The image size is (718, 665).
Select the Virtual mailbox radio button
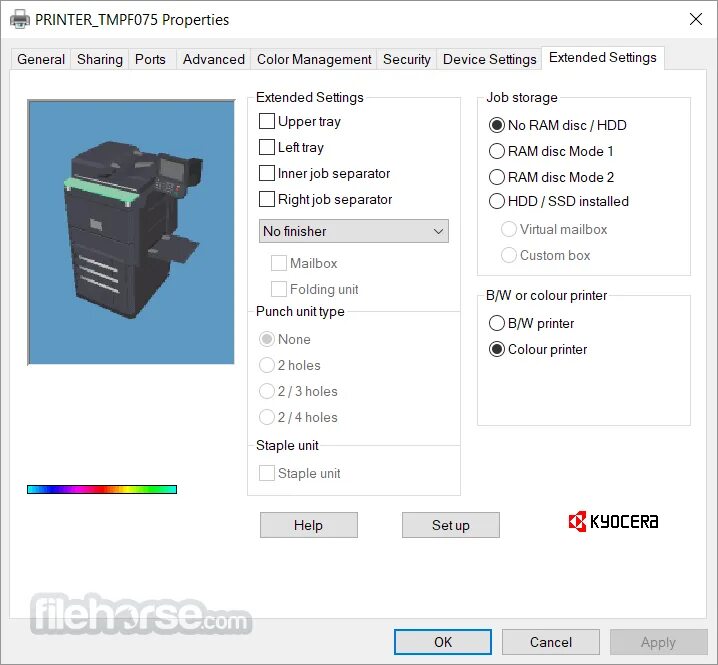tap(509, 229)
